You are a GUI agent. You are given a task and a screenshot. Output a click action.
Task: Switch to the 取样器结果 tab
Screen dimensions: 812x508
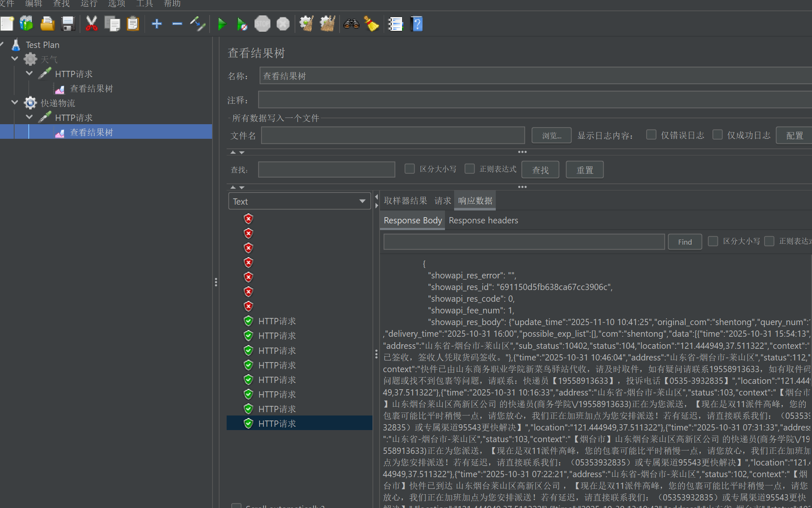coord(405,201)
